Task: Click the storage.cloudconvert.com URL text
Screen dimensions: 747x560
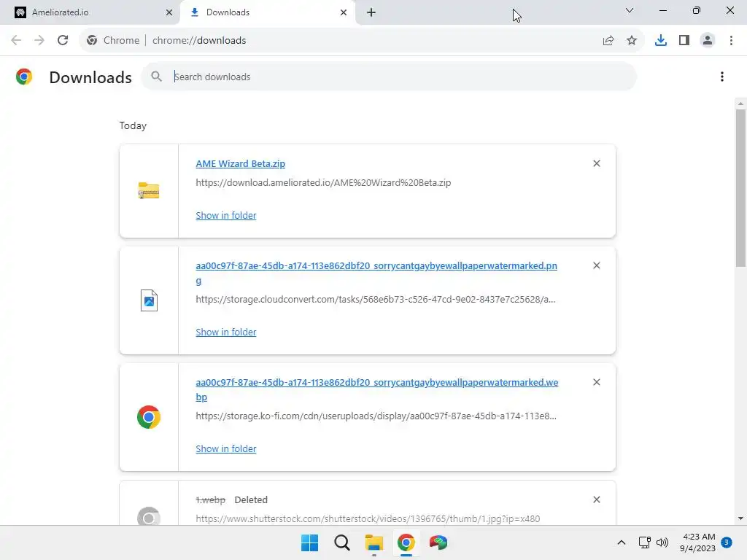Action: [x=376, y=299]
